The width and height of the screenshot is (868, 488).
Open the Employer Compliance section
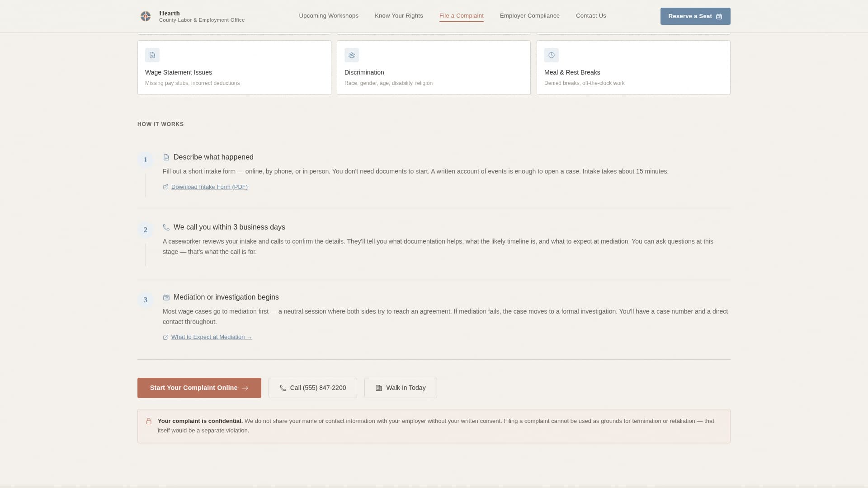pos(530,16)
